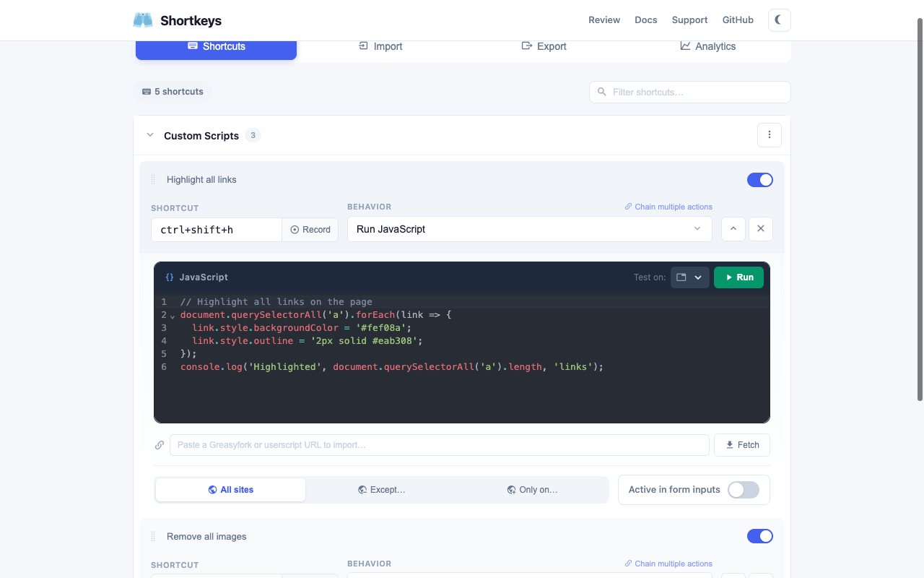Click the page vertical scrollbar
Image resolution: width=924 pixels, height=578 pixels.
(x=920, y=210)
